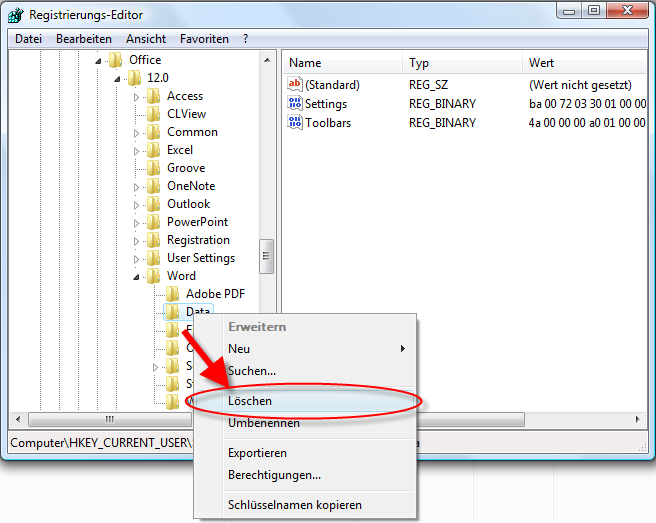Click the Typ column header
Image resolution: width=656 pixels, height=523 pixels.
point(419,63)
